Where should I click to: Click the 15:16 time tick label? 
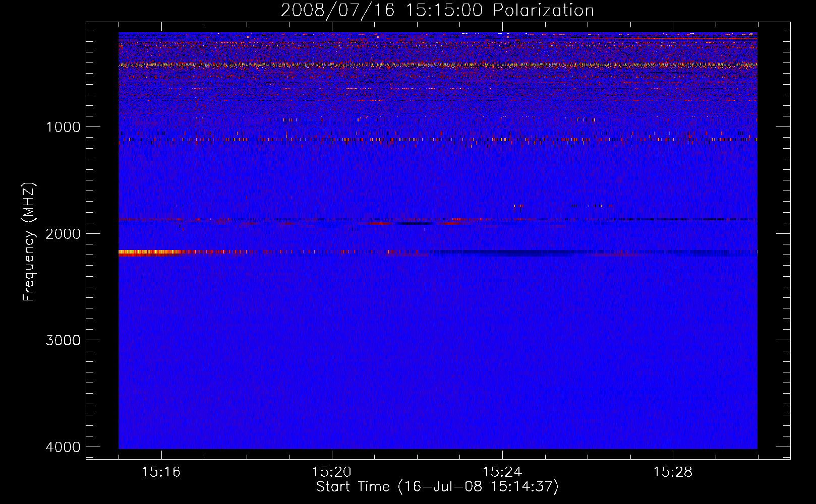pyautogui.click(x=161, y=472)
